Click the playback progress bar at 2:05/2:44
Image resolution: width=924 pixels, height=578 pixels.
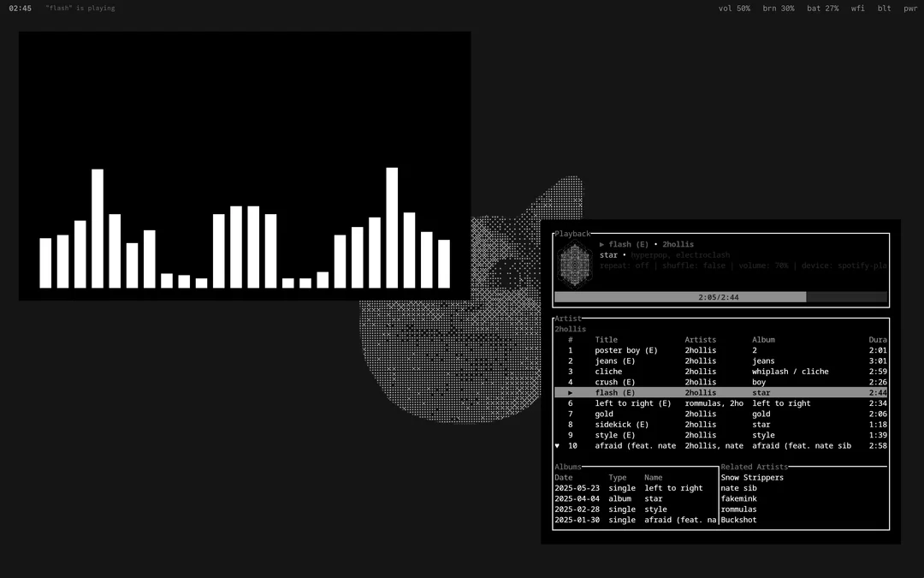[x=720, y=297]
